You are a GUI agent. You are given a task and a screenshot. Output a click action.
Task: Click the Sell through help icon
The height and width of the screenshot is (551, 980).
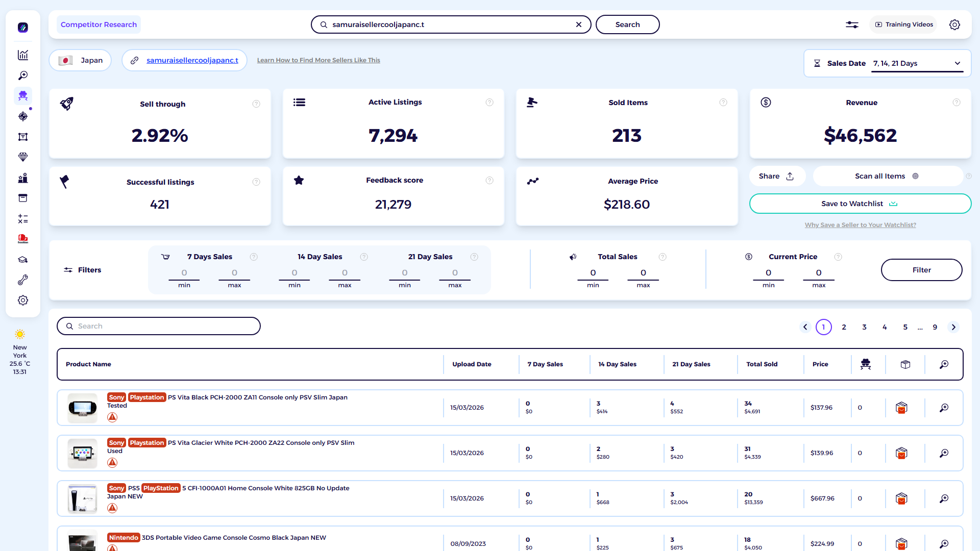click(x=256, y=104)
